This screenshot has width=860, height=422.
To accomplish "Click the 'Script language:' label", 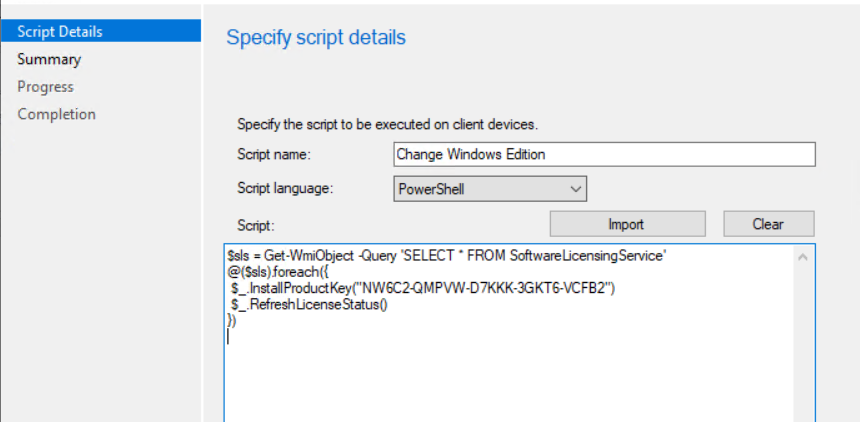I will (x=285, y=188).
